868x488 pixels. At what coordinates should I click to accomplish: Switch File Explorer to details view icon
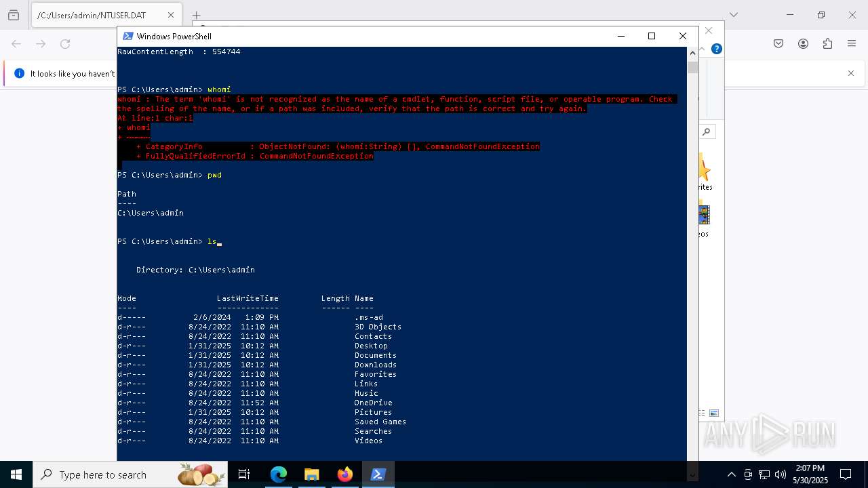coord(702,413)
